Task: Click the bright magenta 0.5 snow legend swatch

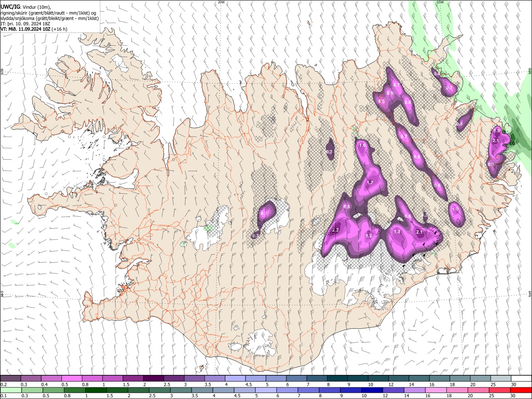Action: (71, 378)
